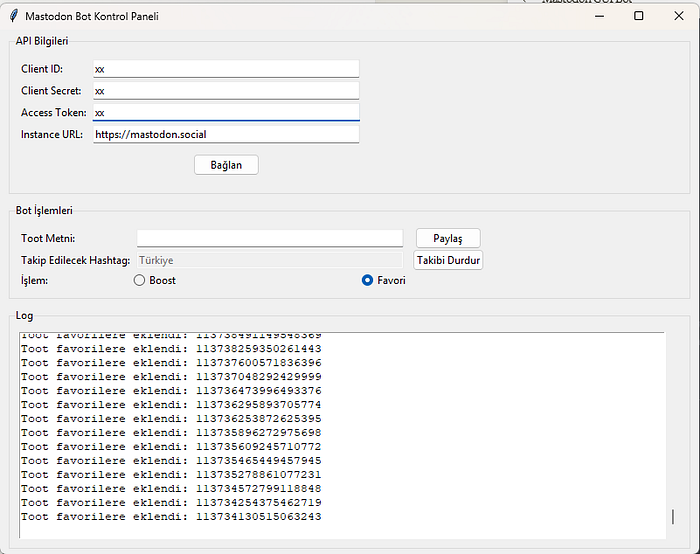This screenshot has height=554, width=700.
Task: Click log line ending in 113735465449457945
Action: click(x=171, y=461)
